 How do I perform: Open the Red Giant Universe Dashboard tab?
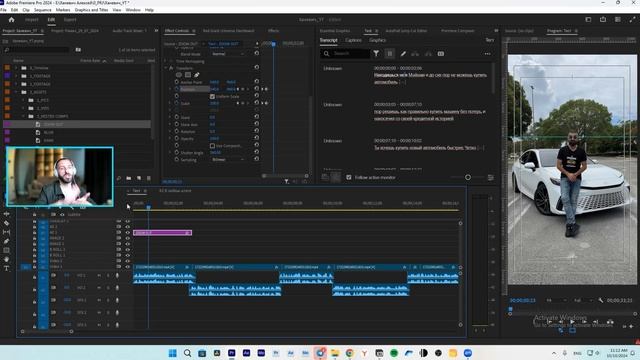tap(229, 31)
